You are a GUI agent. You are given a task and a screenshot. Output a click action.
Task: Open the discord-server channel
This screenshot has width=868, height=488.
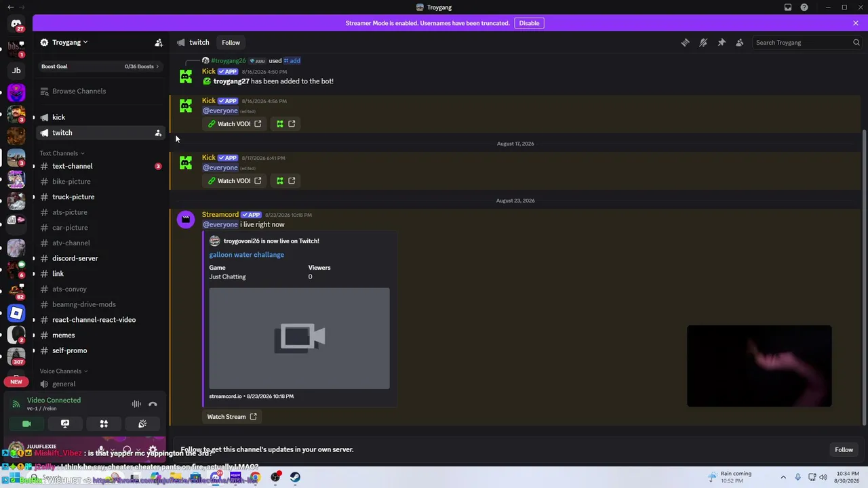tap(100, 258)
